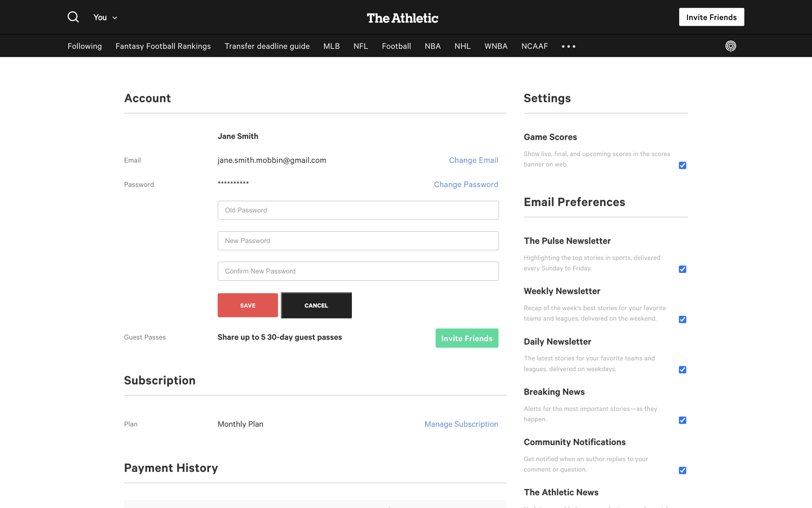Open the WNBA section
Image resolution: width=812 pixels, height=508 pixels.
click(496, 46)
